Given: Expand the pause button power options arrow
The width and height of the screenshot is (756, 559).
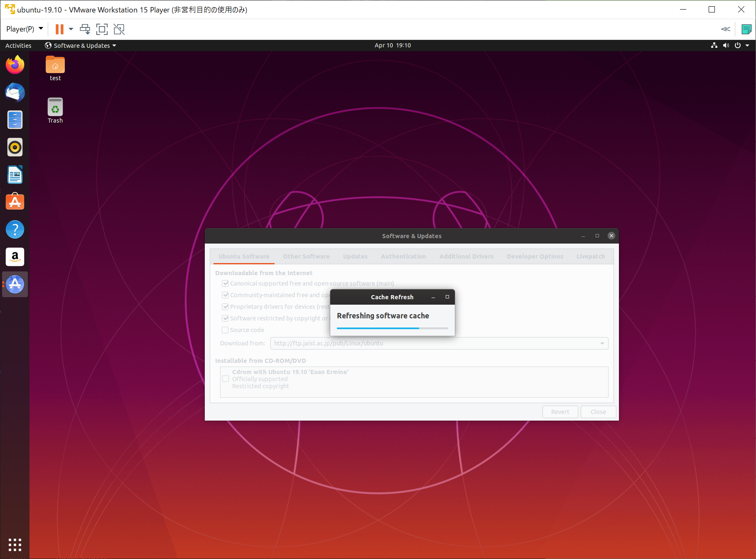Looking at the screenshot, I should [x=71, y=29].
